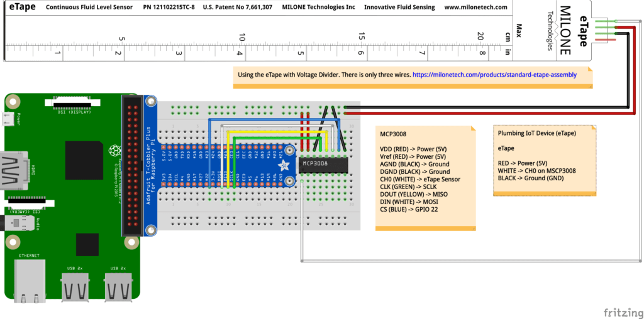This screenshot has width=644, height=319.
Task: Select the "BLACK -> Ground (GND)" line
Action: click(531, 178)
